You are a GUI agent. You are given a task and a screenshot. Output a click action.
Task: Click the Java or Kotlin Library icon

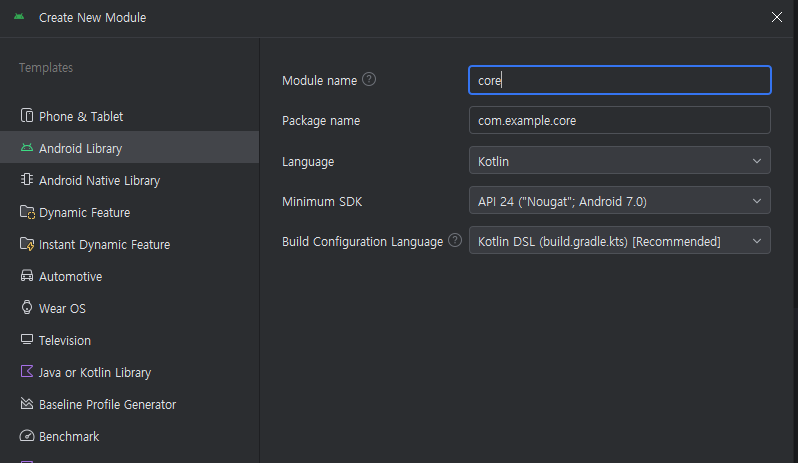[x=27, y=371]
